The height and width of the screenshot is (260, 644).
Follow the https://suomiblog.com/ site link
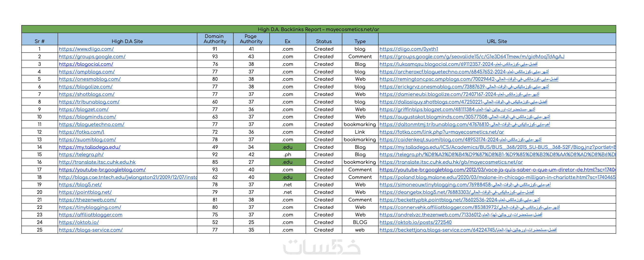[x=87, y=140]
